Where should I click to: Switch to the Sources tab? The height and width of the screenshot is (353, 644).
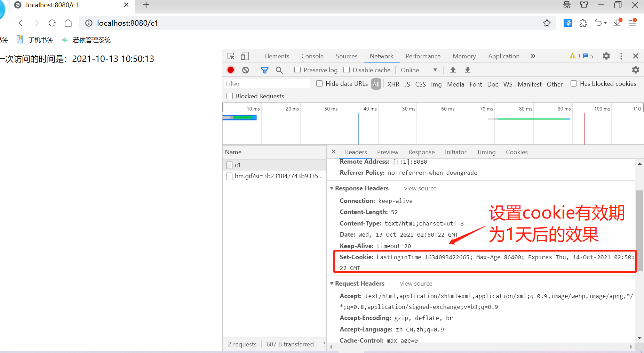pos(347,56)
